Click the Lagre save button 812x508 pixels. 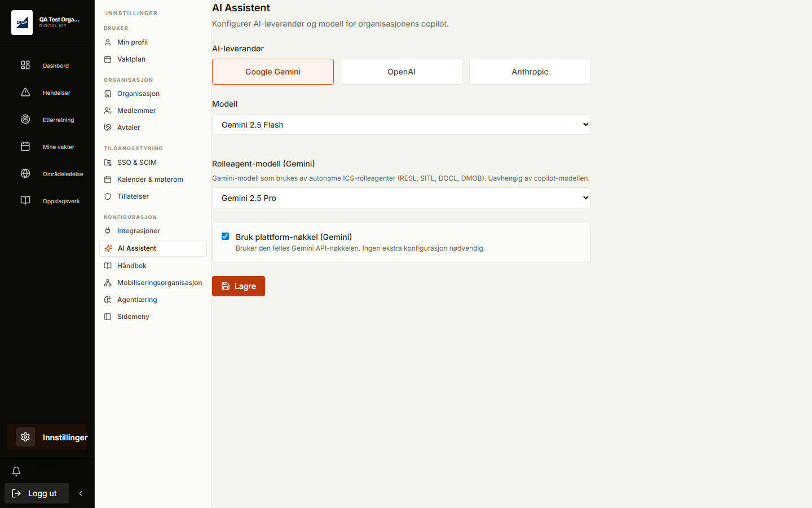coord(239,286)
